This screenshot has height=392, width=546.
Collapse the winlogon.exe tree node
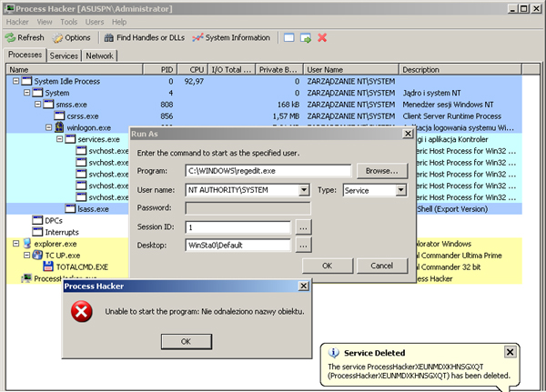[x=49, y=127]
